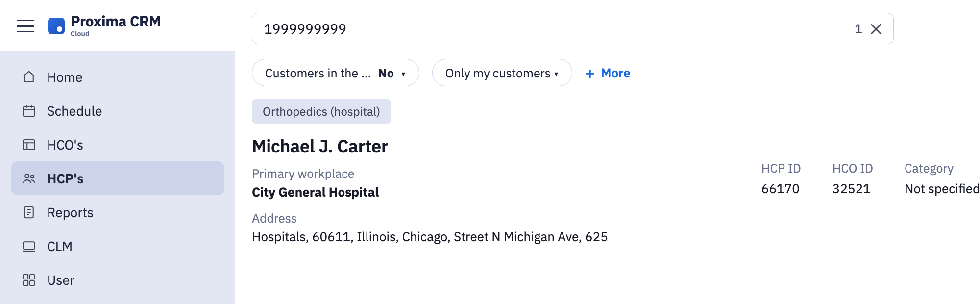
Task: Open the 'Only my customers' dropdown
Action: tap(502, 73)
